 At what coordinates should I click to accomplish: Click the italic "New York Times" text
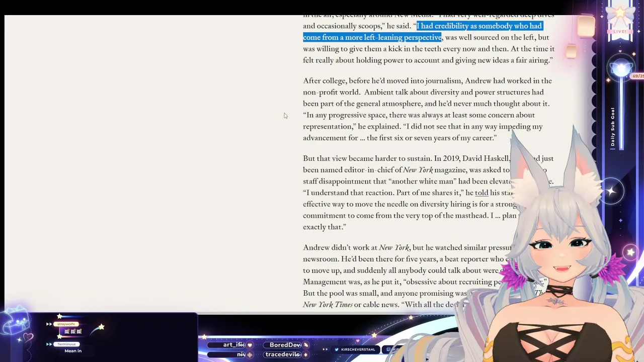(328, 305)
